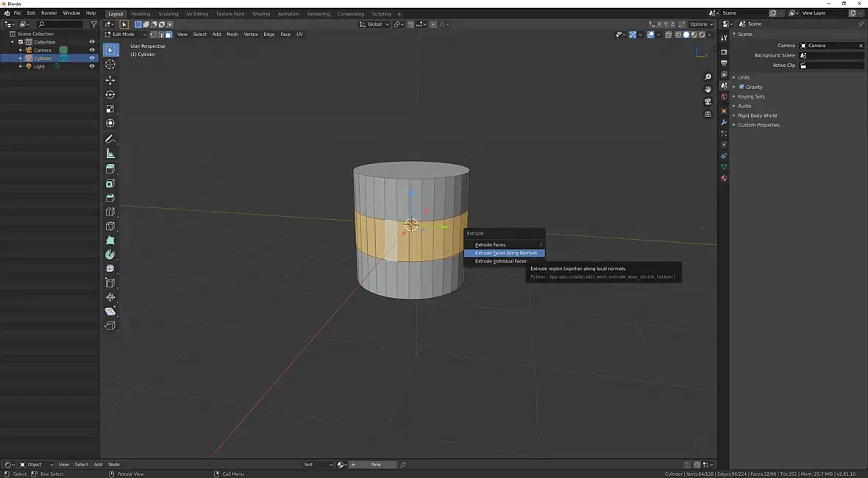The image size is (868, 478).
Task: Expand the Rigid Body World section
Action: (x=757, y=115)
